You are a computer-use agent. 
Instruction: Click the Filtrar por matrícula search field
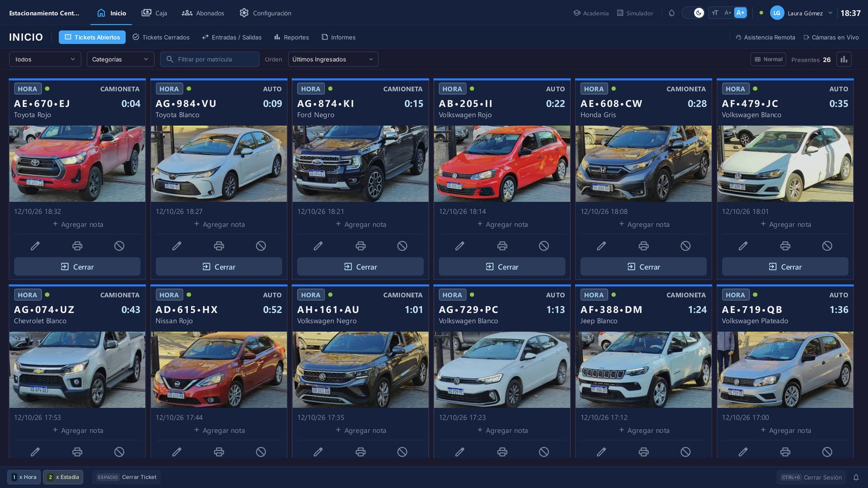tap(209, 60)
